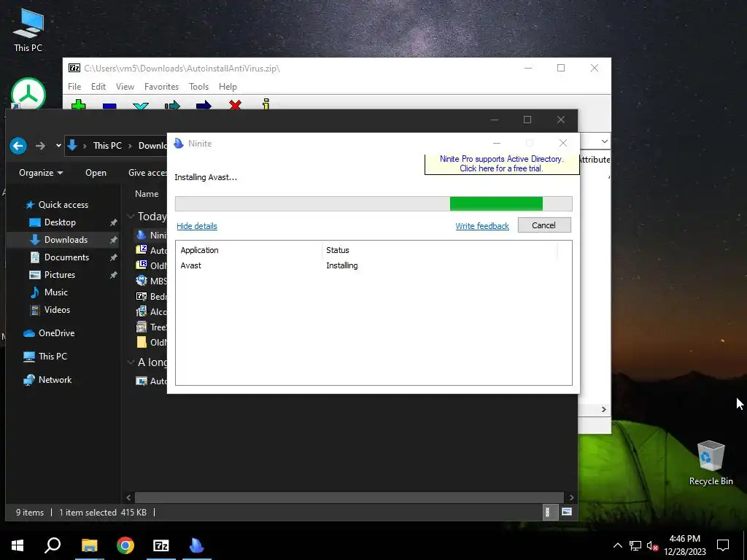The height and width of the screenshot is (560, 747).
Task: Select Pictures in Explorer sidebar
Action: tap(60, 275)
